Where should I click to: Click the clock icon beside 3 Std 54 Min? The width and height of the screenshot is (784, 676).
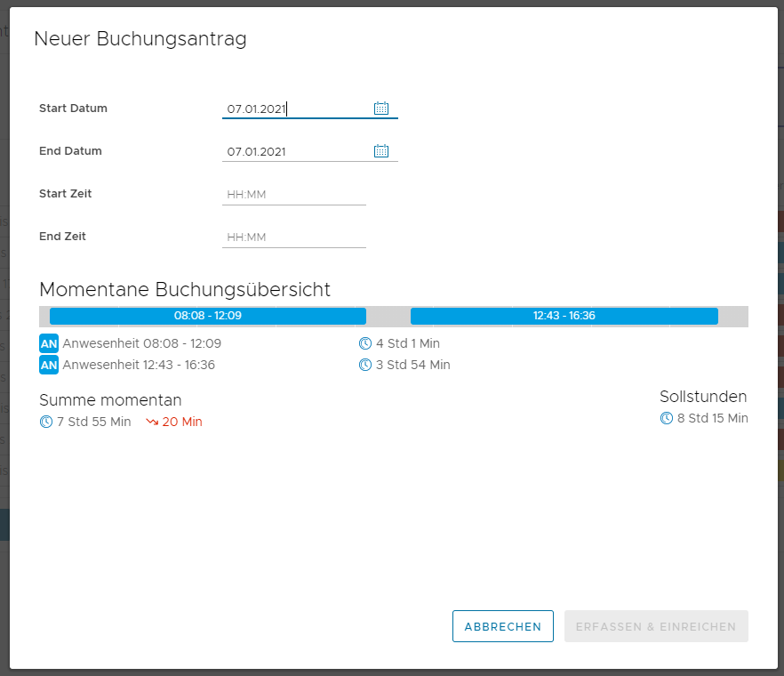click(364, 365)
